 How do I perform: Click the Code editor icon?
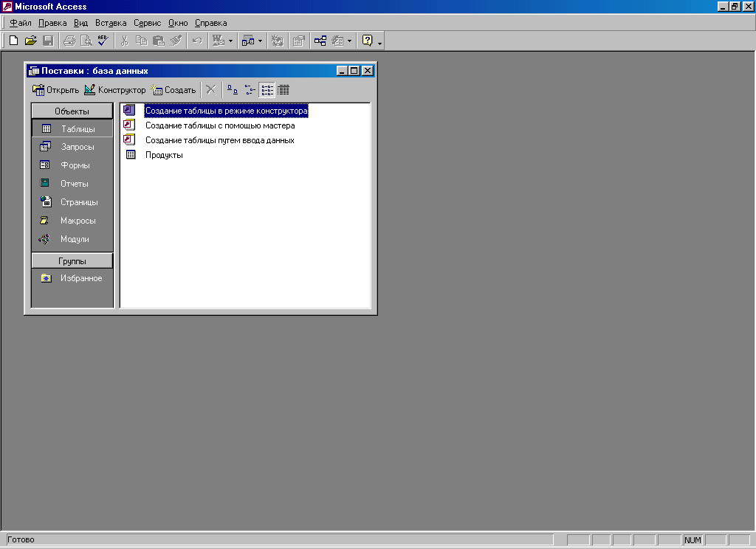pos(278,41)
